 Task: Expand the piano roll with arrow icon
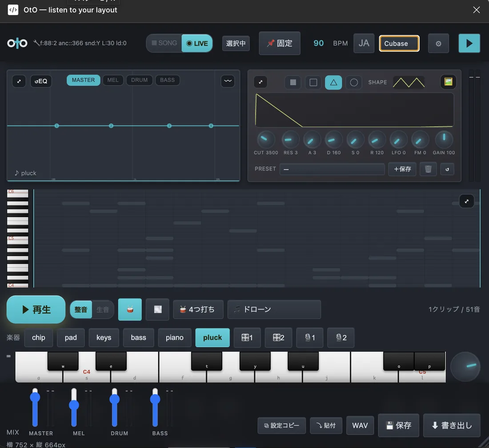click(466, 202)
